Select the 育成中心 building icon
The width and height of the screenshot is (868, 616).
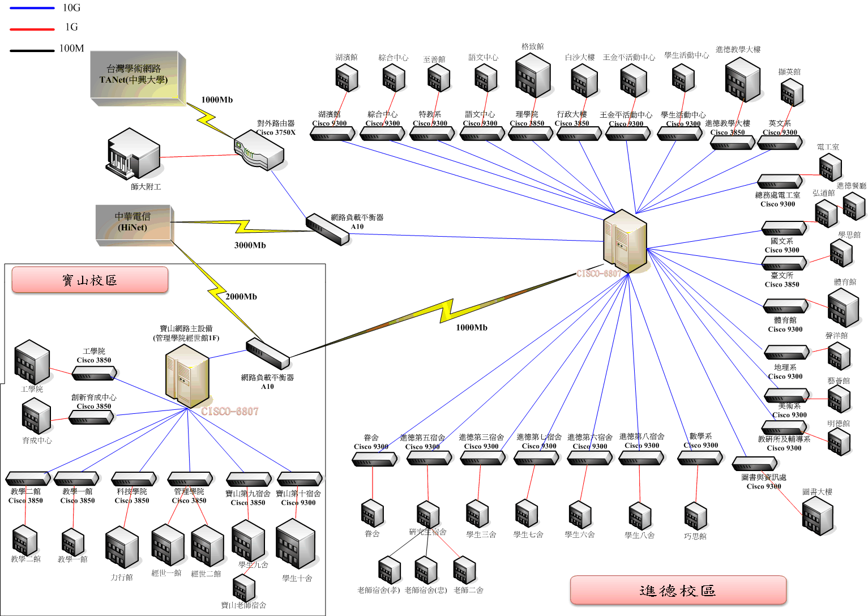pos(36,416)
